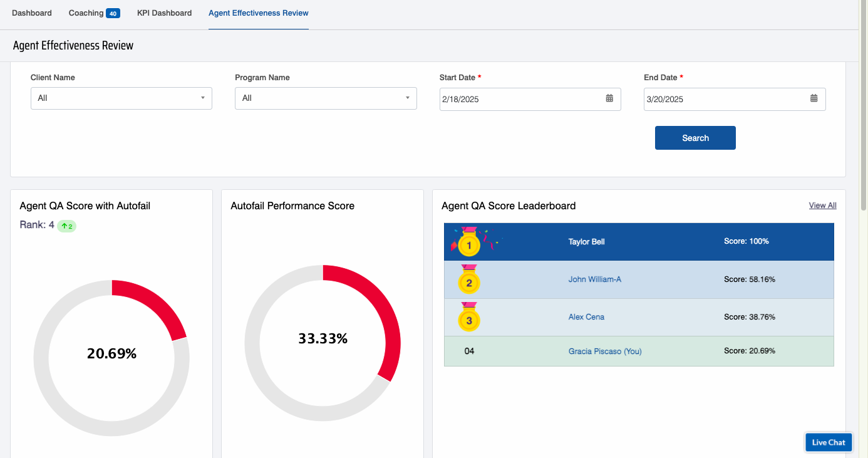Select the Agent Effectiveness Review tab
Screen dimensions: 868x458
click(x=258, y=13)
